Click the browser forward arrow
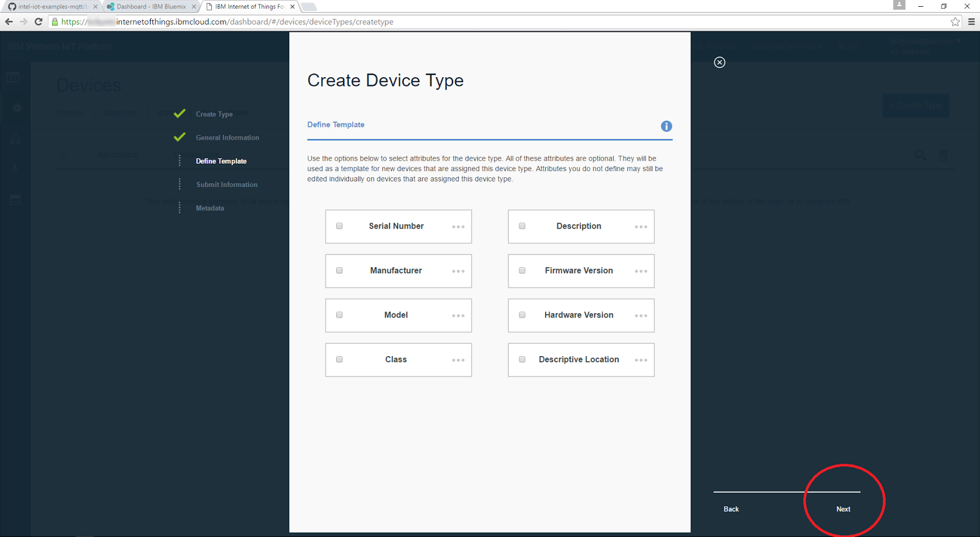This screenshot has width=980, height=537. (23, 21)
